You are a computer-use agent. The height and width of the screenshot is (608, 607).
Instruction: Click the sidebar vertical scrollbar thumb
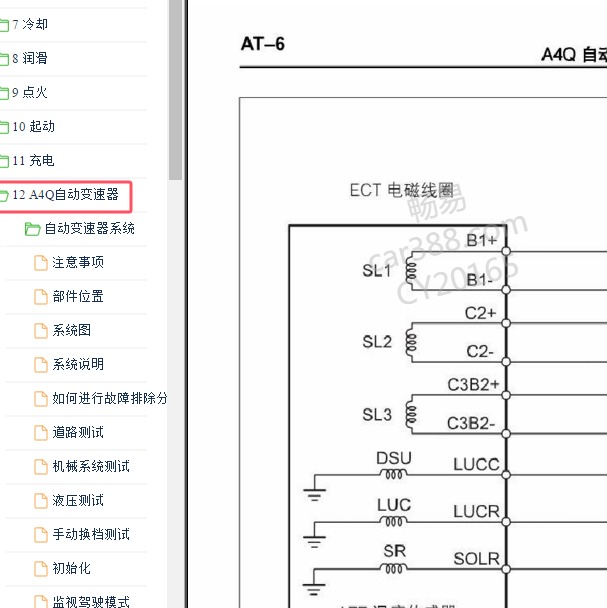pyautogui.click(x=175, y=90)
